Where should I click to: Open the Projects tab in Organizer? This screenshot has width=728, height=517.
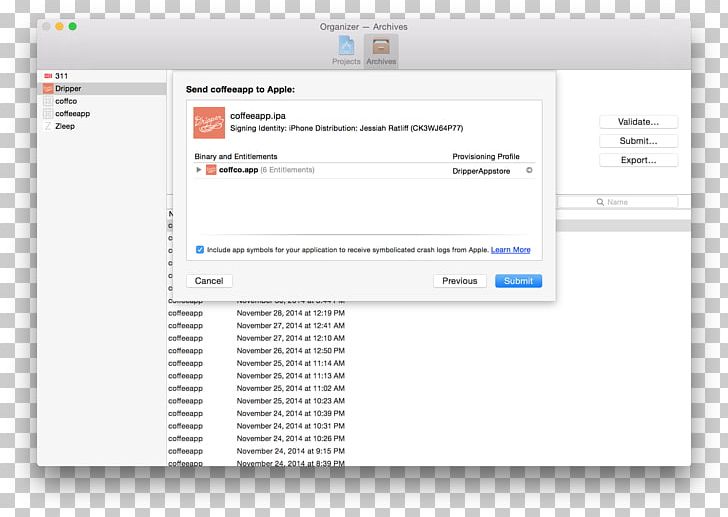[x=346, y=51]
